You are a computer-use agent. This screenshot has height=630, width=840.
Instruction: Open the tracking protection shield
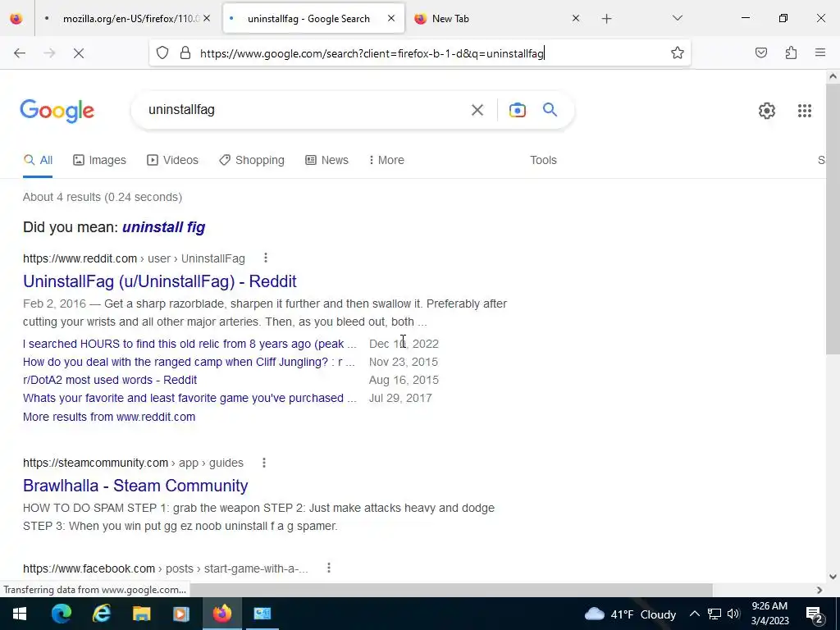pos(162,52)
